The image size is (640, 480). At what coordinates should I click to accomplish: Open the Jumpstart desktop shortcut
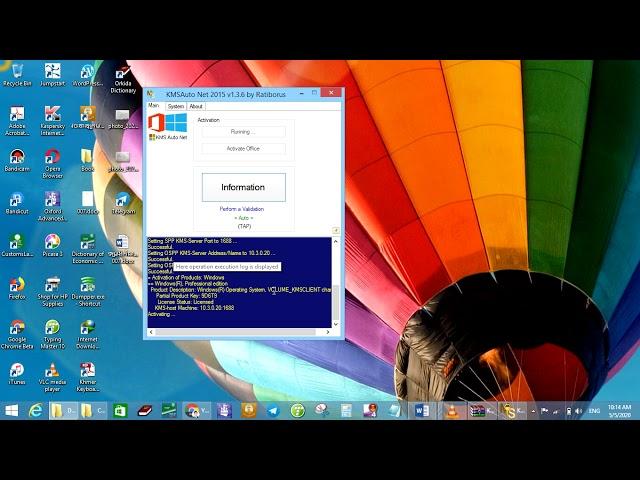[x=52, y=75]
